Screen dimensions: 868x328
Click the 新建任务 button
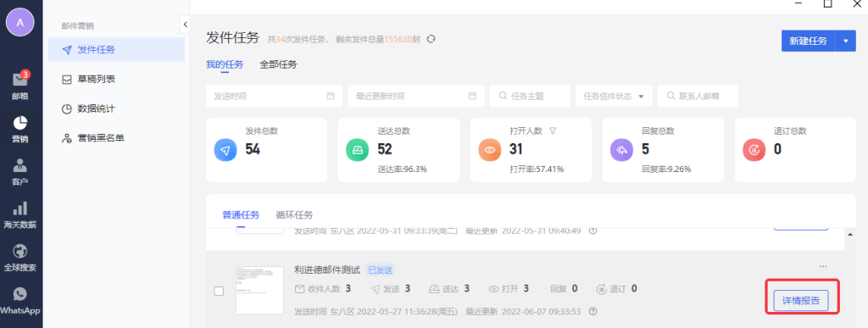[808, 41]
